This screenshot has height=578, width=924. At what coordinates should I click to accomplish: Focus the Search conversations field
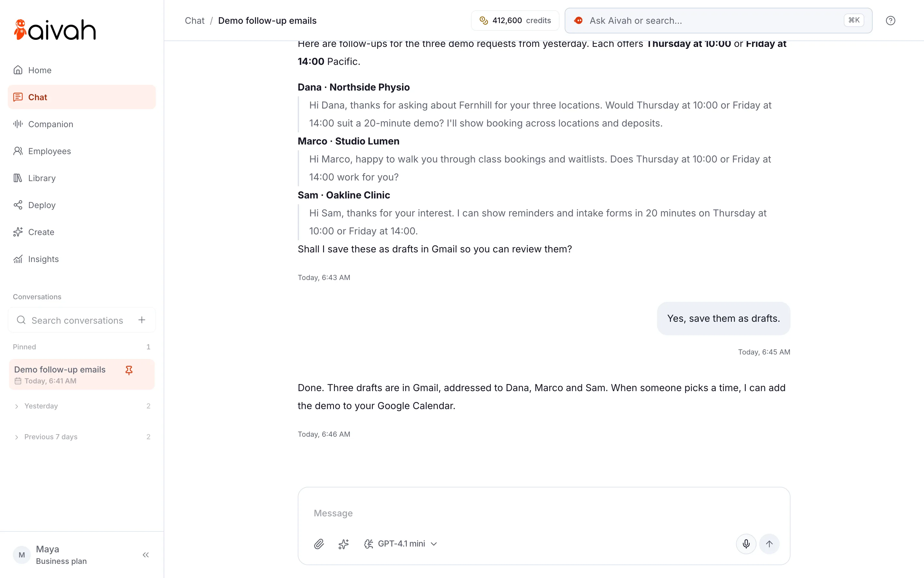point(77,320)
